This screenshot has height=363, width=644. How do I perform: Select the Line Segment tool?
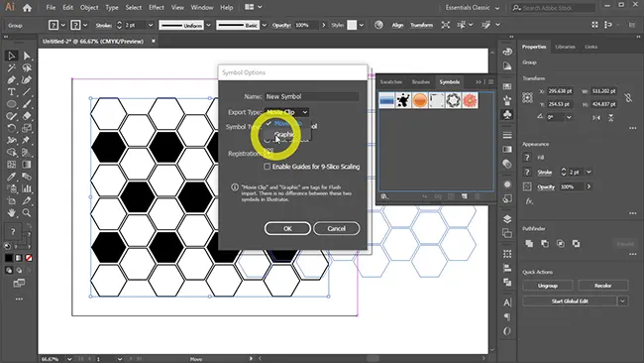pos(27,92)
